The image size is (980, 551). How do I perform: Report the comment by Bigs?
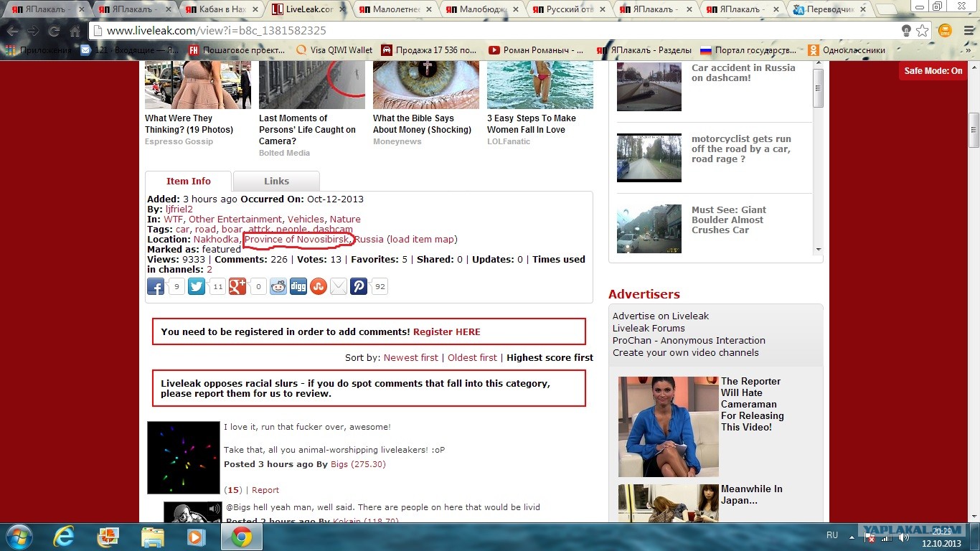tap(265, 490)
